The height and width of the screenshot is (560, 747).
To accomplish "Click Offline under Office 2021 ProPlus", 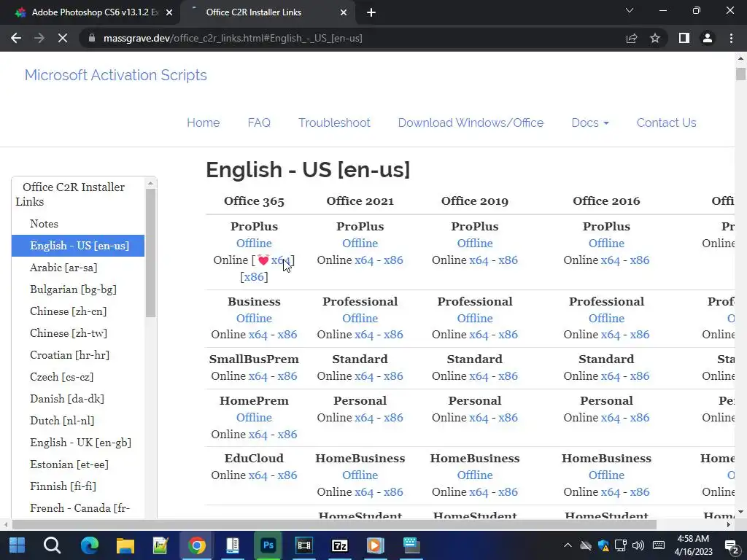I will coord(360,244).
